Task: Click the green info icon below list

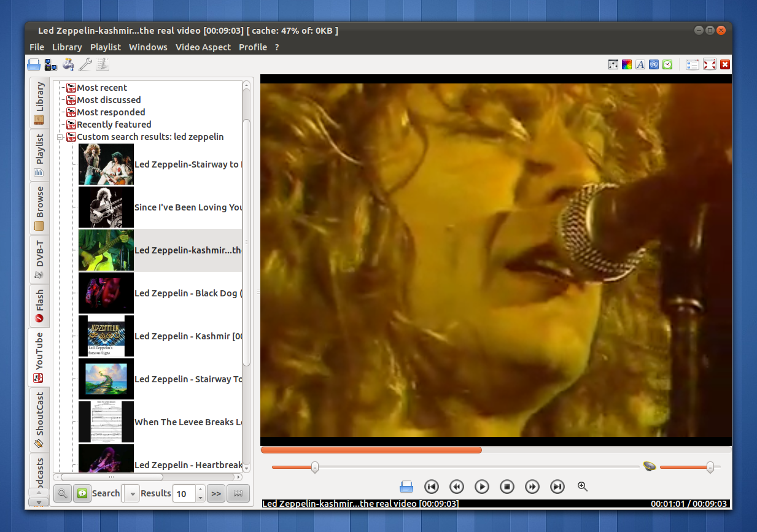Action: coord(82,493)
